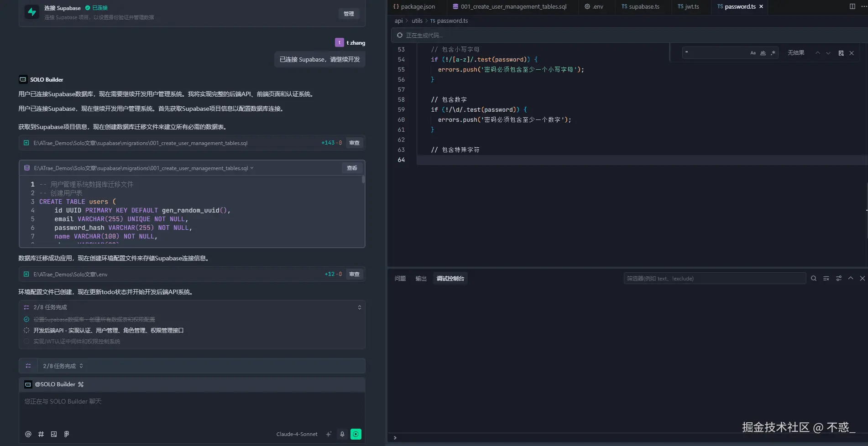The image size is (868, 446).
Task: Select the password.ts tab
Action: click(737, 6)
